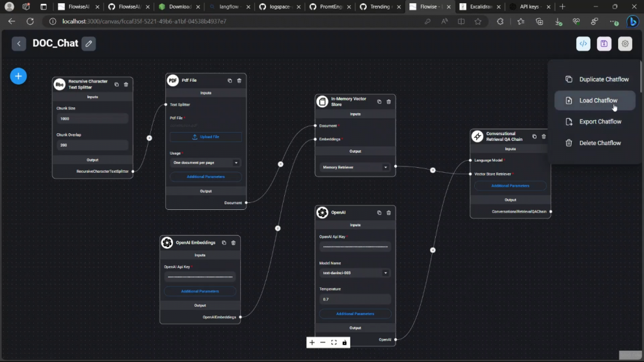Click OpenAI Api Key field in OpenAI node

[x=355, y=247]
